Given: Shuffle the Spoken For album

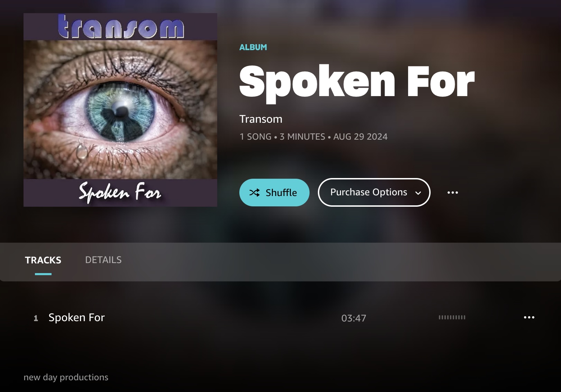Looking at the screenshot, I should [274, 193].
